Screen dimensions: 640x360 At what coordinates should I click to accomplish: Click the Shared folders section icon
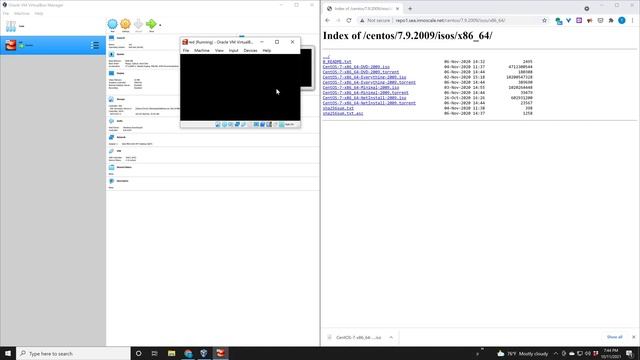coord(111,167)
